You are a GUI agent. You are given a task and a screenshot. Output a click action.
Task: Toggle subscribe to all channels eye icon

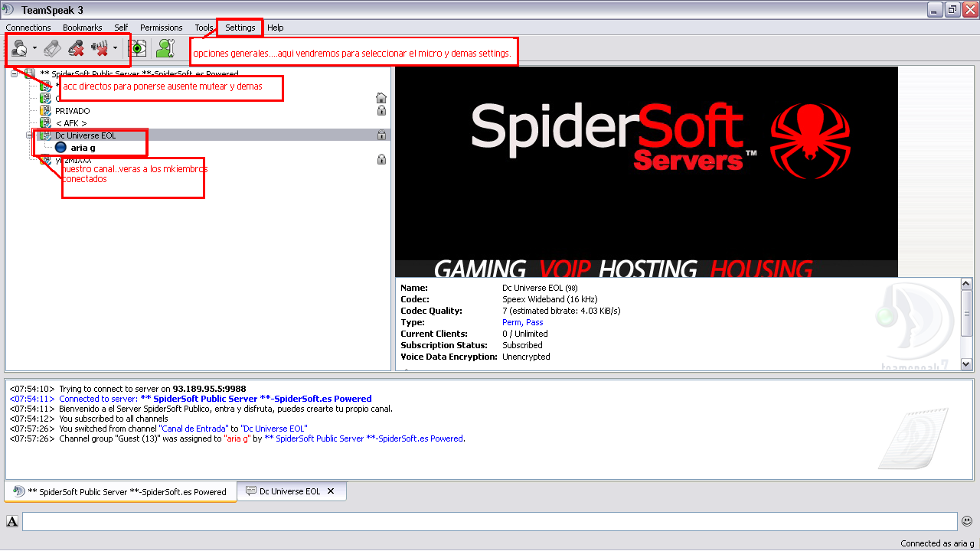click(x=138, y=48)
